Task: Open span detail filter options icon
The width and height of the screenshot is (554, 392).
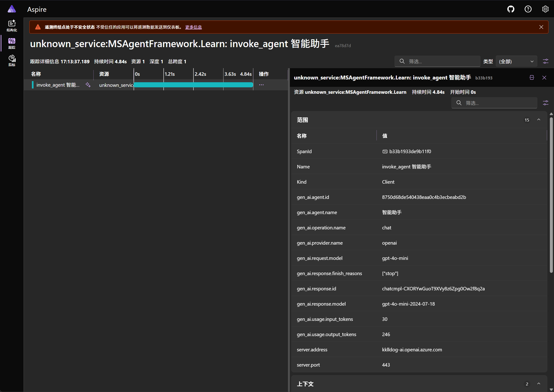Action: 545,103
